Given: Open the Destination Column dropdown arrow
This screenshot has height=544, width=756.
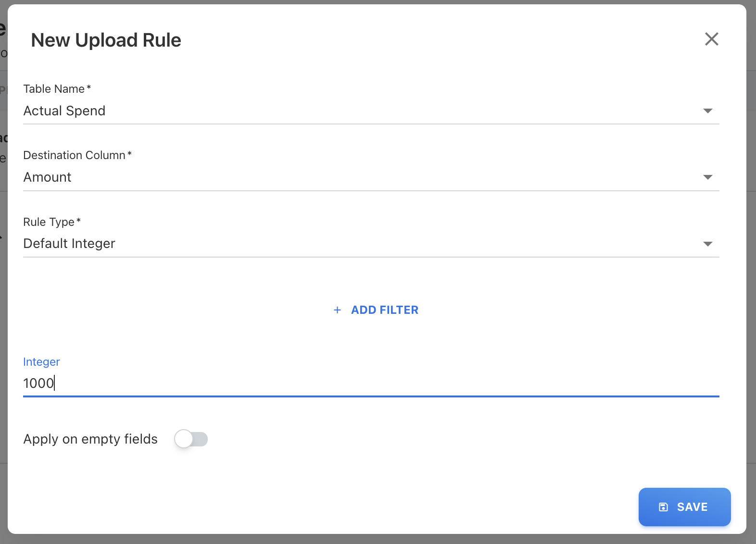Looking at the screenshot, I should click(707, 177).
